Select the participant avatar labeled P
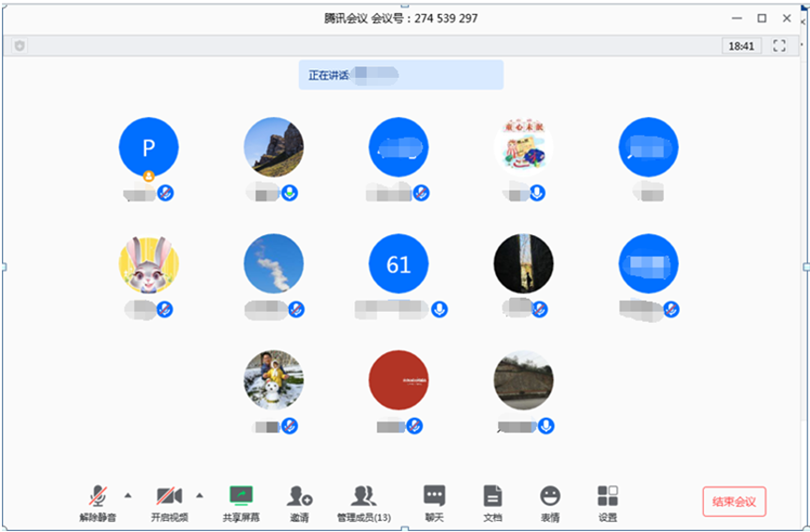The width and height of the screenshot is (810, 532). (148, 147)
